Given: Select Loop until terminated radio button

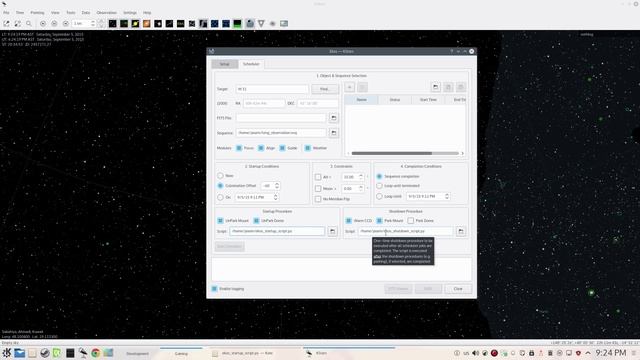Looking at the screenshot, I should coord(379,186).
